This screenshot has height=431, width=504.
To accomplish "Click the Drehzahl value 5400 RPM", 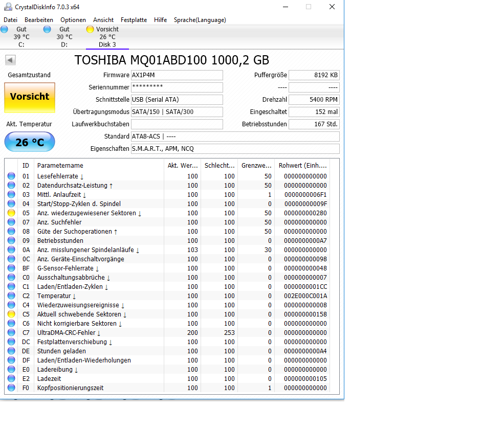I will (x=314, y=100).
